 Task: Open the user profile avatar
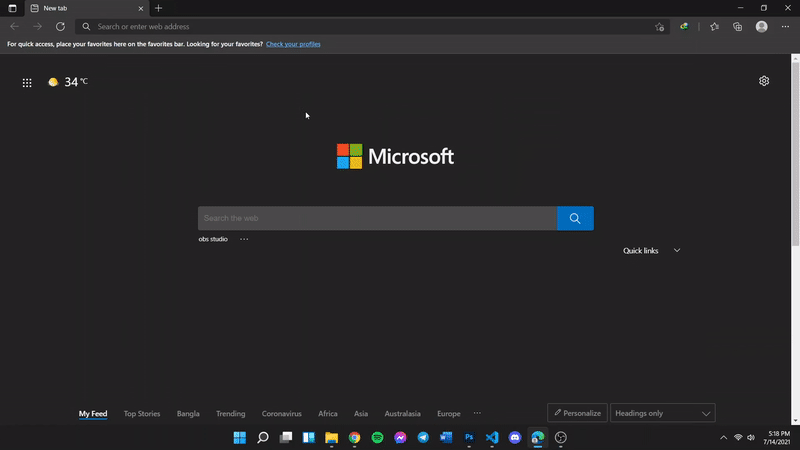point(761,27)
